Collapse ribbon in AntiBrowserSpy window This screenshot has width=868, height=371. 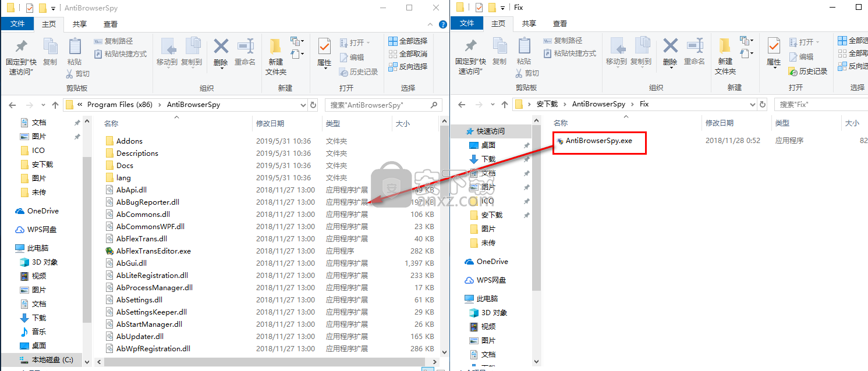(431, 24)
